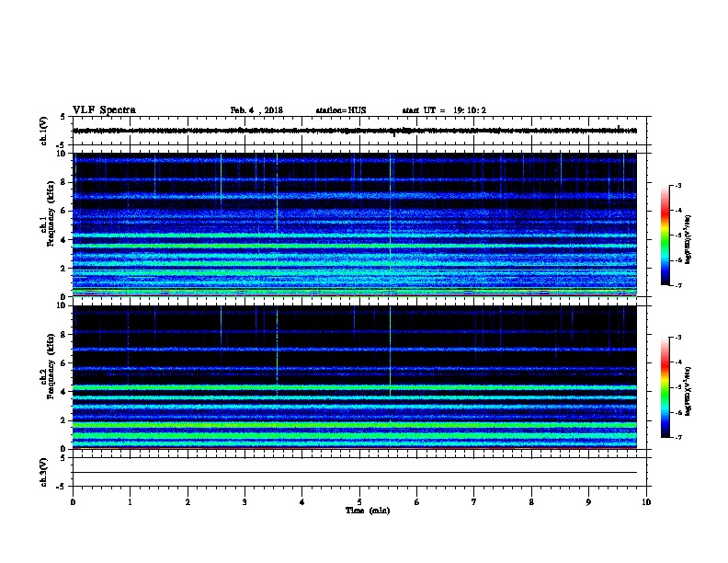Click the time axis tick label "3"

pos(245,502)
